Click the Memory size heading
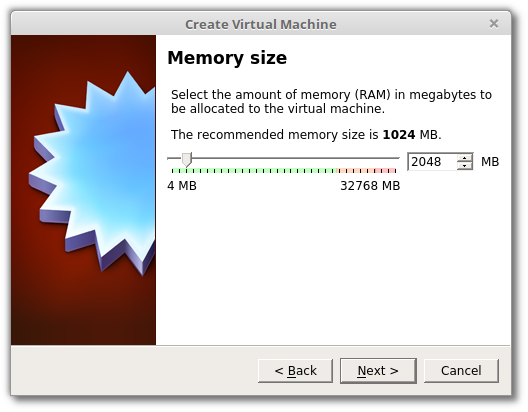The width and height of the screenshot is (528, 412). coord(227,58)
